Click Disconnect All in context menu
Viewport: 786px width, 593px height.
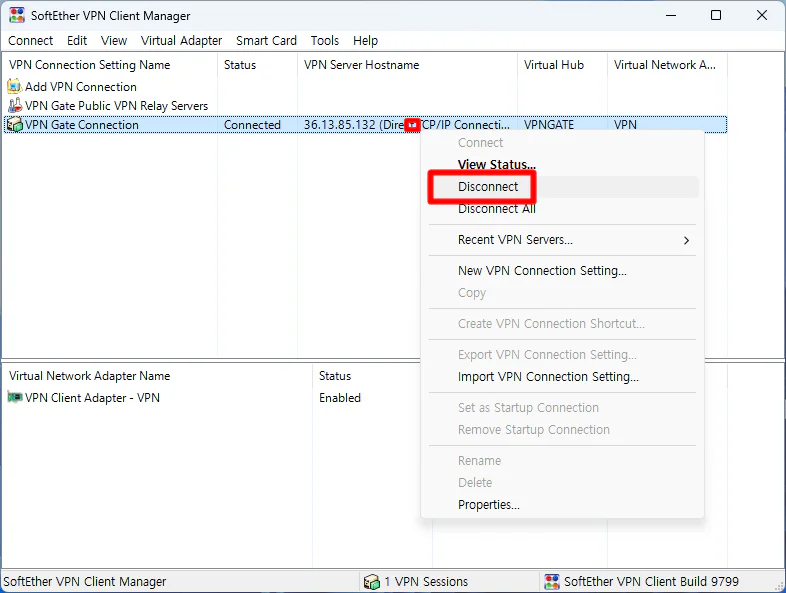coord(496,209)
